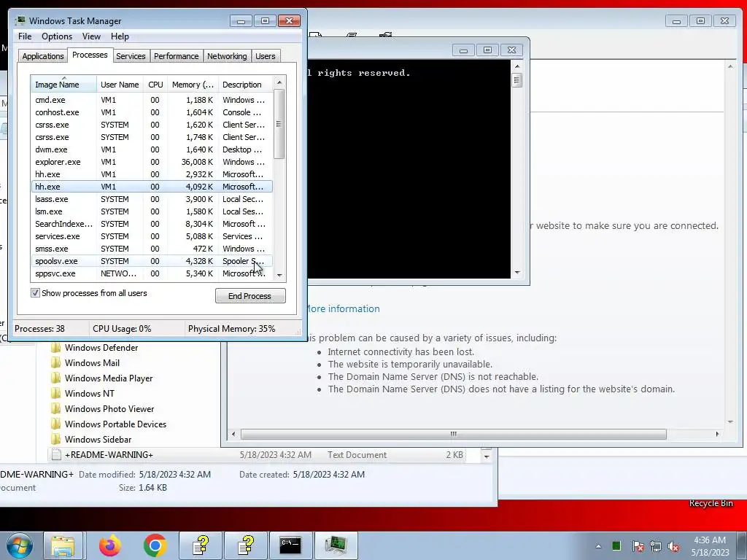Click the End Process button
Screen dimensions: 747x560
pyautogui.click(x=250, y=296)
